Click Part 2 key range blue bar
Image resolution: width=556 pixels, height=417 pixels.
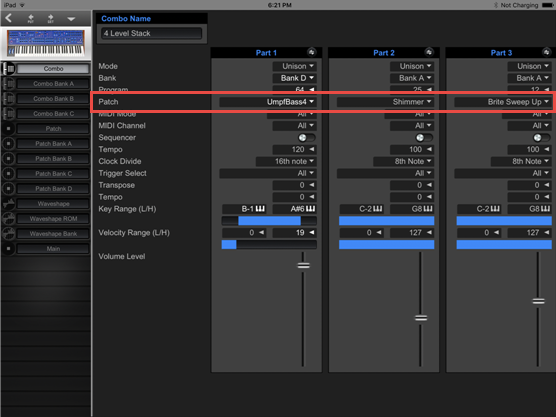coord(387,221)
